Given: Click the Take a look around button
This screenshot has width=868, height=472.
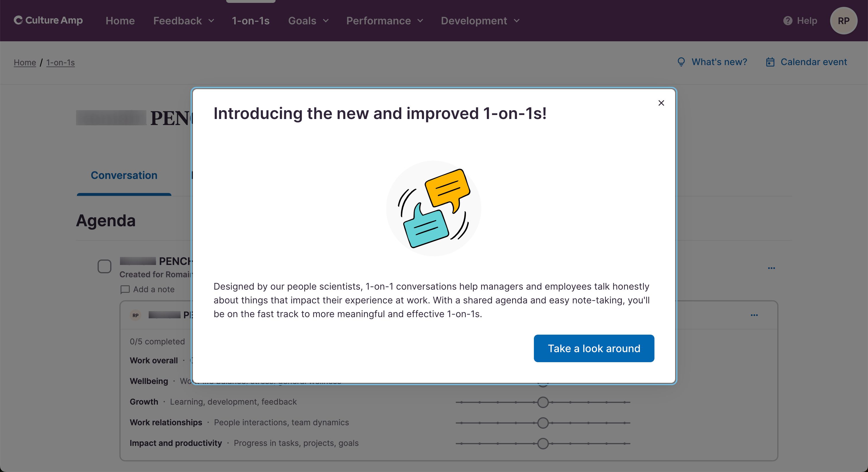Looking at the screenshot, I should pos(594,348).
